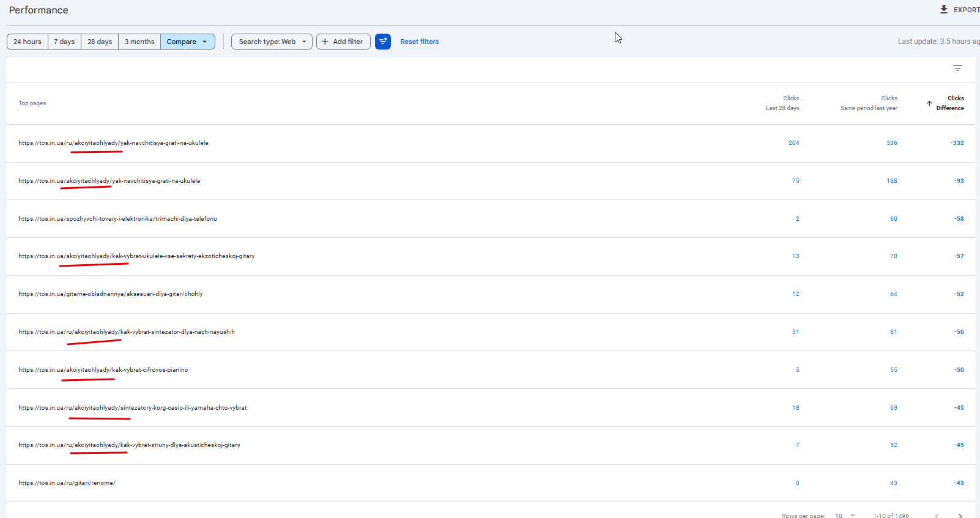Click the Last update status text
The height and width of the screenshot is (518, 980).
pos(939,42)
